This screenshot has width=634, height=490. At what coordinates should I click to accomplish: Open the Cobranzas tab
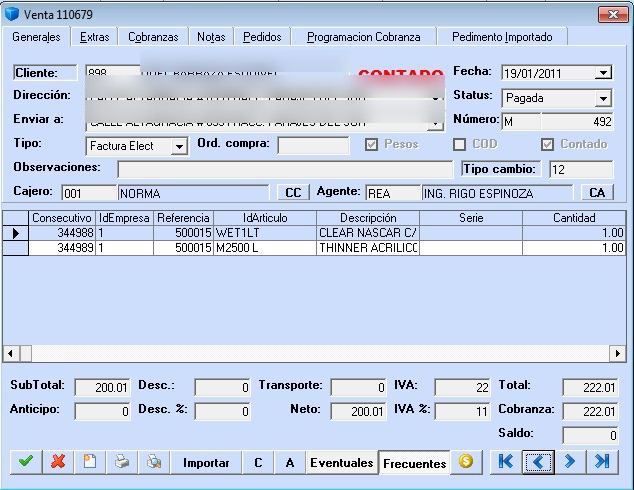pyautogui.click(x=153, y=37)
